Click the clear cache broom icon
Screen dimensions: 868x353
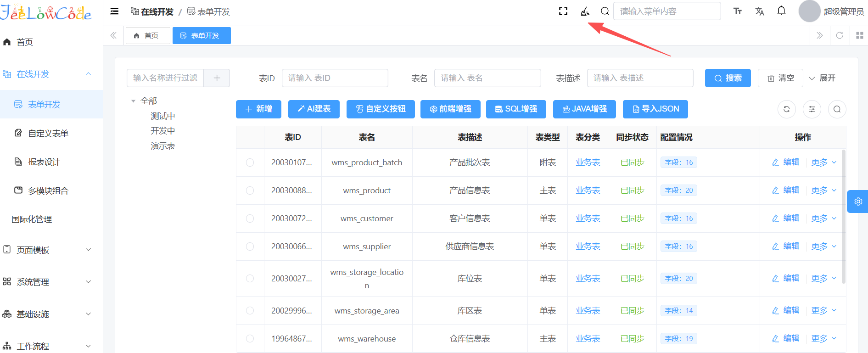pos(585,11)
